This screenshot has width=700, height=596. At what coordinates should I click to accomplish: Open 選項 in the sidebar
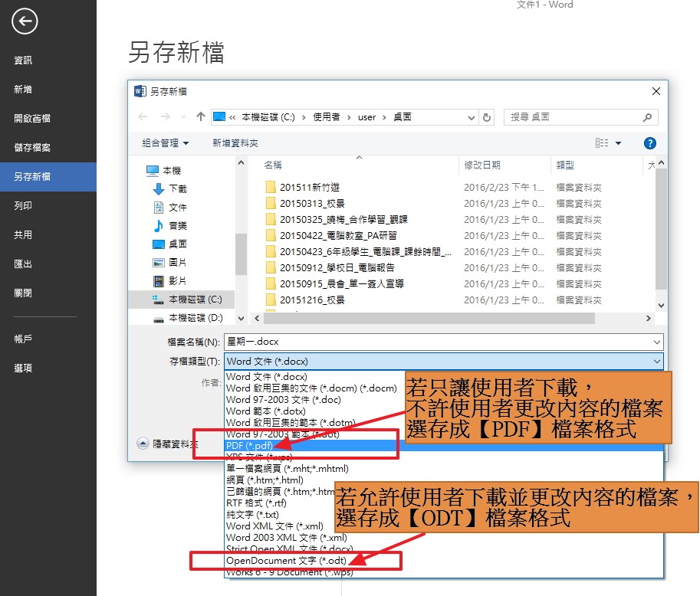[48, 368]
